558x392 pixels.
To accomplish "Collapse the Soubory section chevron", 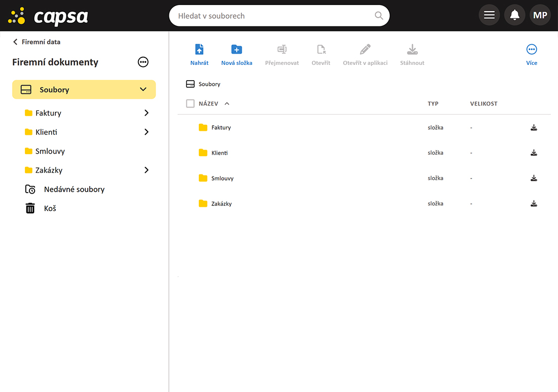I will pyautogui.click(x=143, y=90).
